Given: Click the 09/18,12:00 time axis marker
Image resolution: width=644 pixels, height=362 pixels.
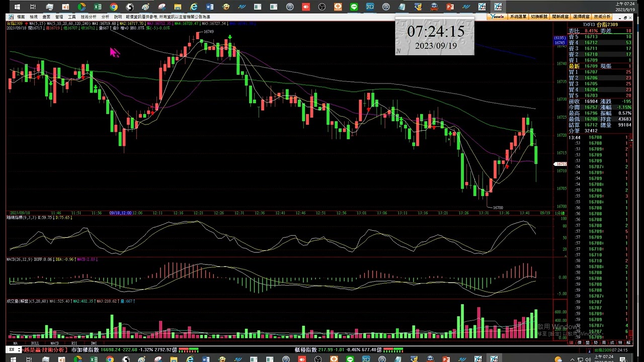Looking at the screenshot, I should pyautogui.click(x=120, y=213).
